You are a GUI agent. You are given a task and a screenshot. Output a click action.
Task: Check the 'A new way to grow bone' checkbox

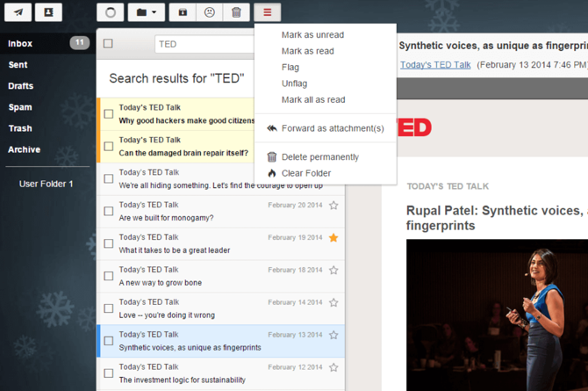pyautogui.click(x=109, y=276)
